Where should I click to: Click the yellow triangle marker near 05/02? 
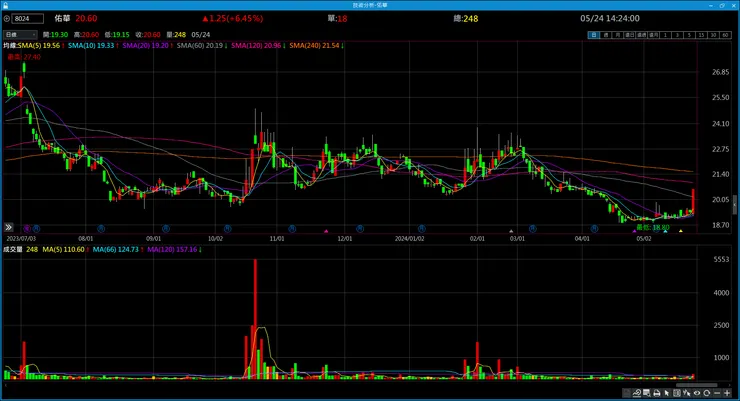click(x=680, y=231)
